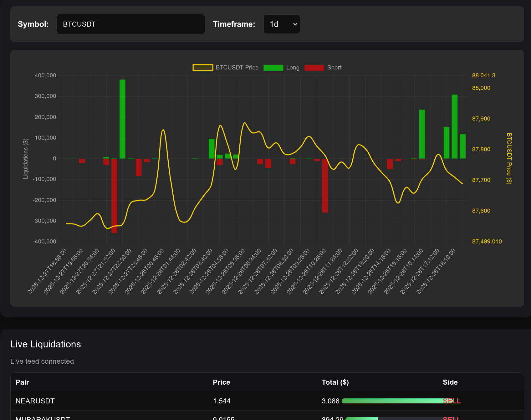The image size is (531, 420).
Task: Select a different option in the 1d selector
Action: tap(281, 24)
